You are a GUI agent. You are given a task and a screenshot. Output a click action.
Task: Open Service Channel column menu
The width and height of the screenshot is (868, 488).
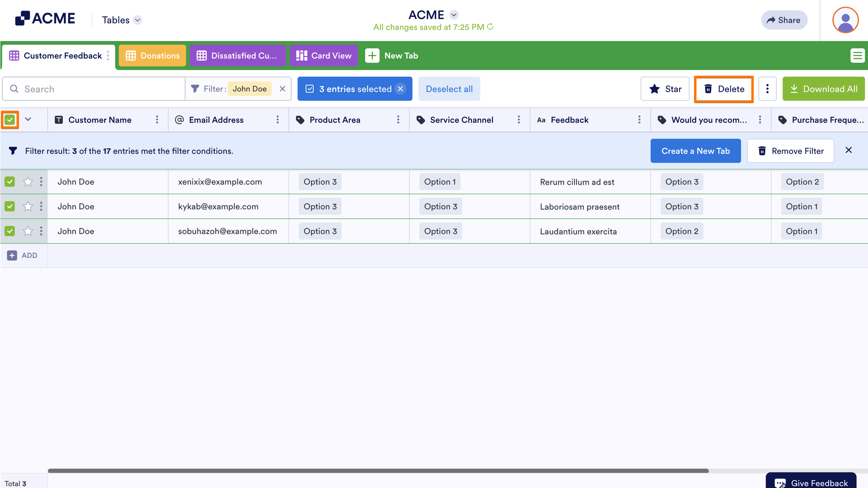coord(519,120)
